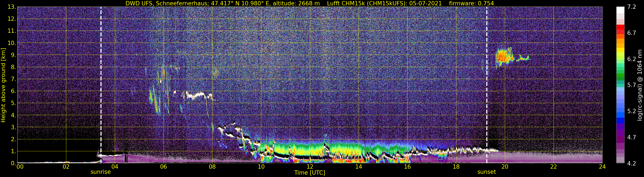
Task: Click the time axis tick label '16'
Action: [x=407, y=167]
